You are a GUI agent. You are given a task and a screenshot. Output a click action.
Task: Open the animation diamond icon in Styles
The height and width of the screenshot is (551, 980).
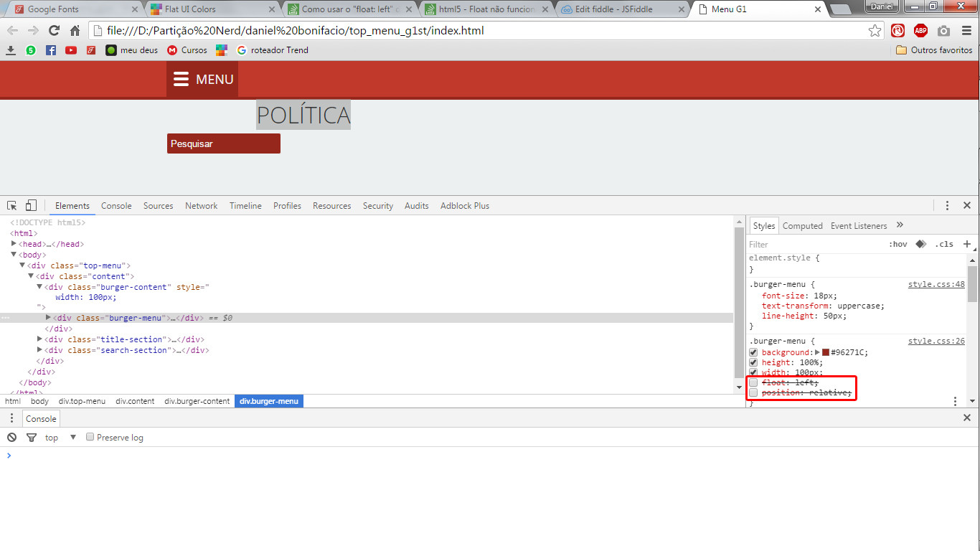tap(921, 244)
